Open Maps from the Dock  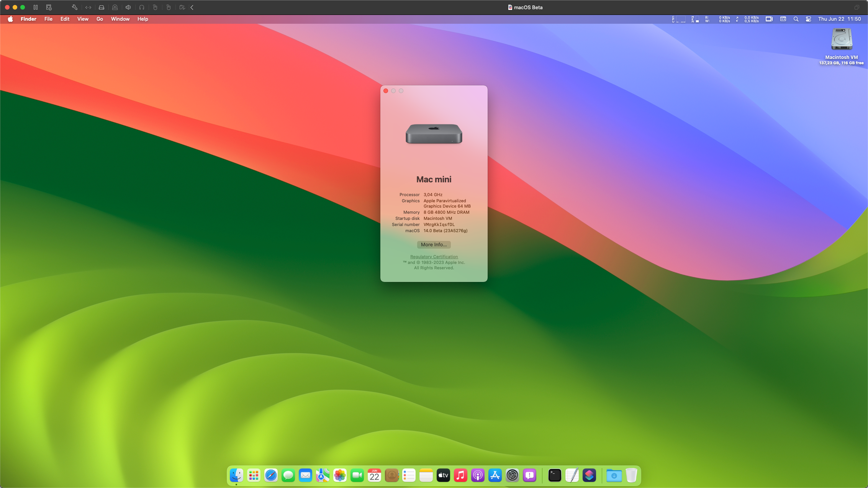(x=323, y=476)
